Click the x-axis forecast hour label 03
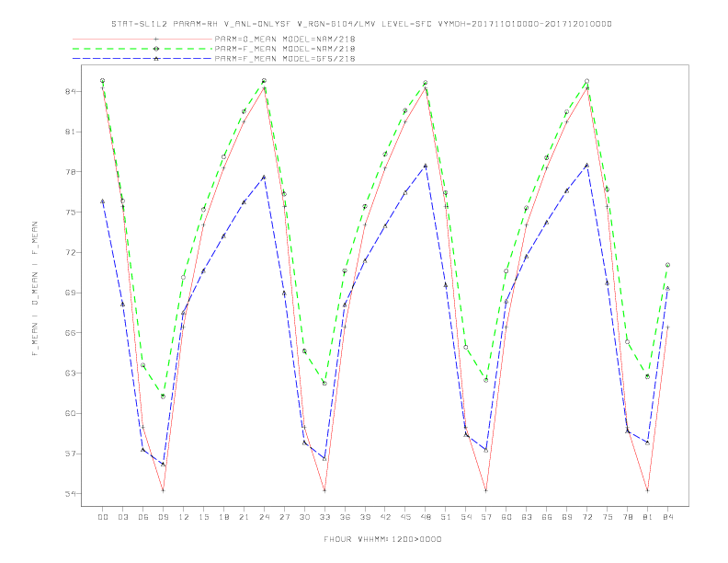 pos(122,517)
